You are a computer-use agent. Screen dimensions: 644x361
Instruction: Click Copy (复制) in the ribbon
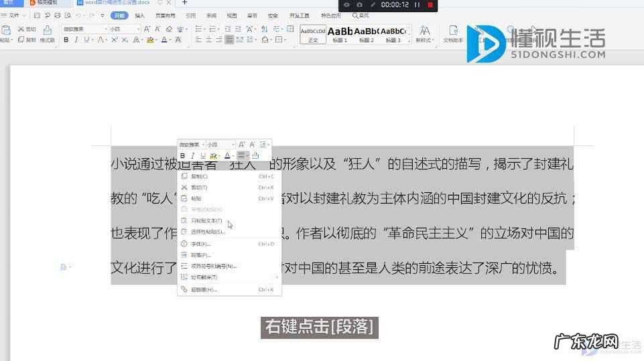pyautogui.click(x=27, y=40)
